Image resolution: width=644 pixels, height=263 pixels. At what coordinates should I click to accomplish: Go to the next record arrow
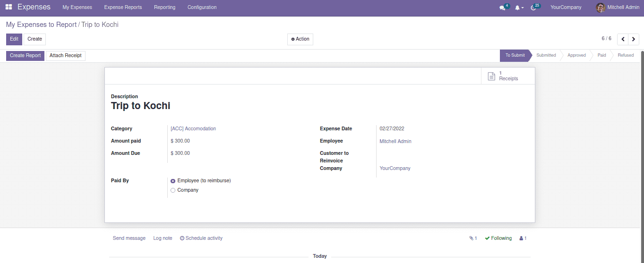(634, 39)
